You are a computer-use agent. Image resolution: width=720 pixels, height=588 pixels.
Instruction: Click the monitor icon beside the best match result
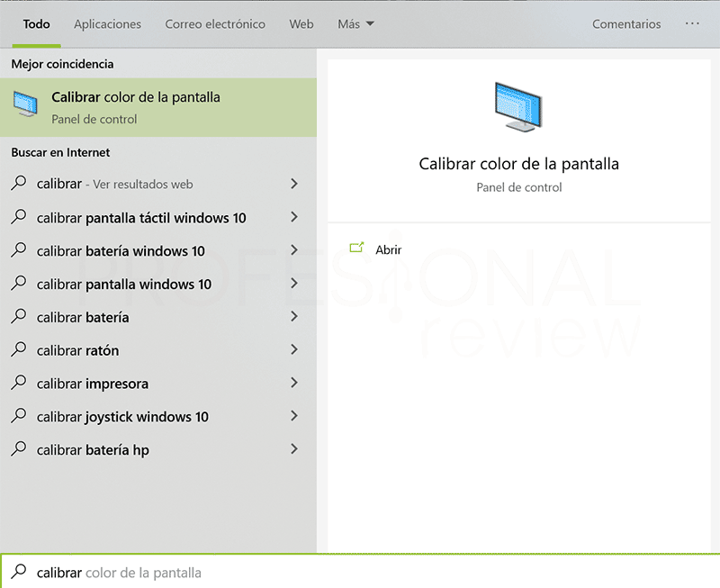(25, 104)
